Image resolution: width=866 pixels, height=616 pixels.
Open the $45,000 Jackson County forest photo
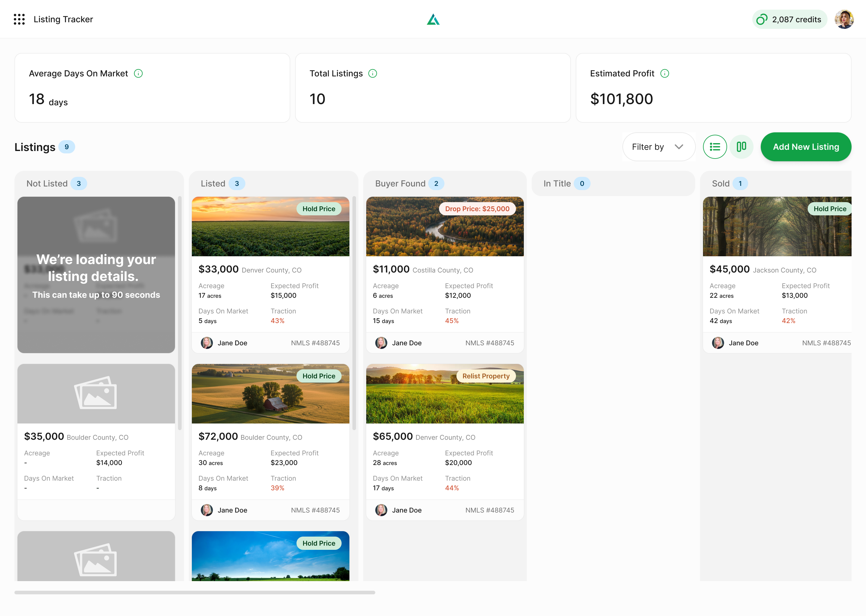coord(777,226)
